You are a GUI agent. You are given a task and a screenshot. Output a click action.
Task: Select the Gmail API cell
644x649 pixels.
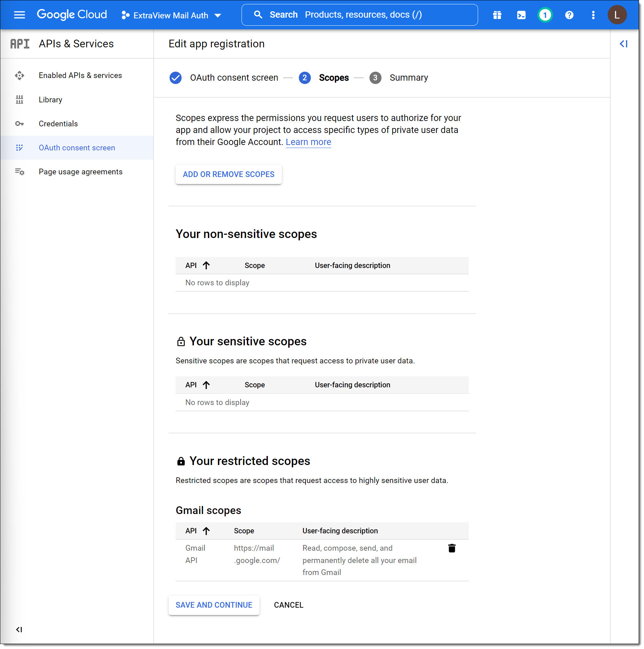point(195,554)
